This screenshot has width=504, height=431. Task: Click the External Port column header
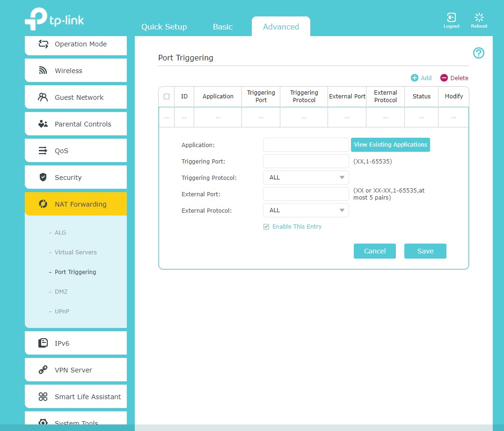point(347,96)
